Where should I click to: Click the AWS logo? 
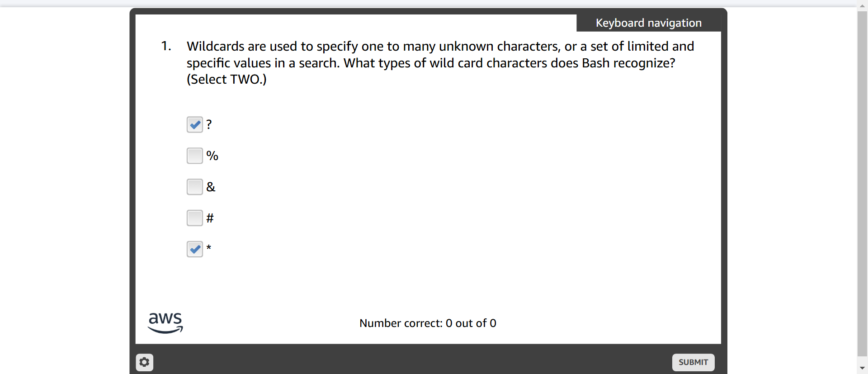point(165,323)
